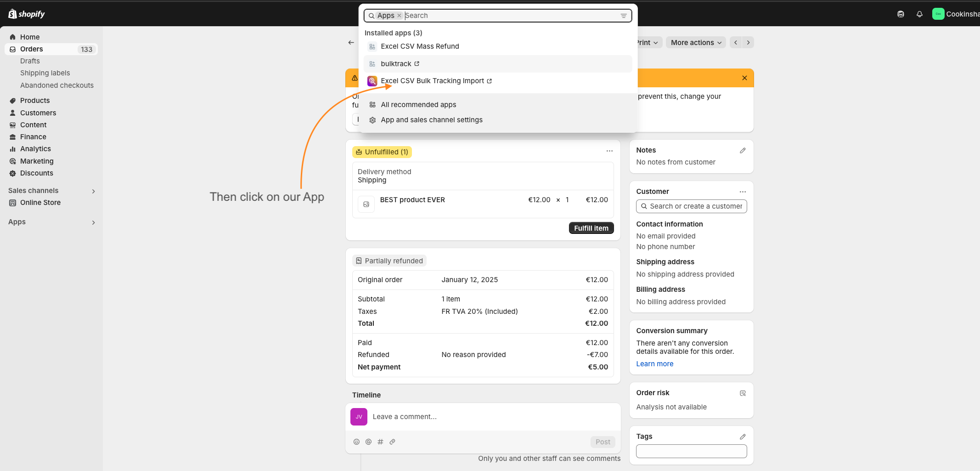The width and height of the screenshot is (980, 471).
Task: Insert a hashtag using the # icon
Action: (380, 442)
